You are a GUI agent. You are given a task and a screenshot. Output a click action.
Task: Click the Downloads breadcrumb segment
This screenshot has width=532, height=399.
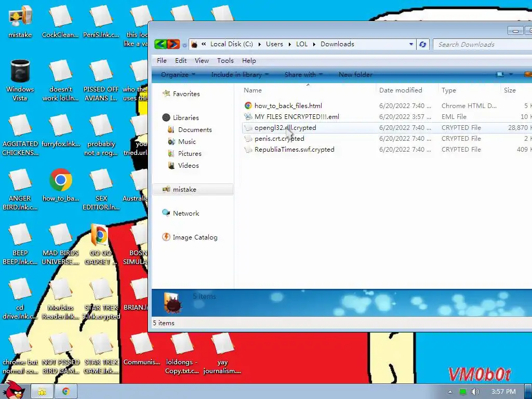pyautogui.click(x=337, y=44)
